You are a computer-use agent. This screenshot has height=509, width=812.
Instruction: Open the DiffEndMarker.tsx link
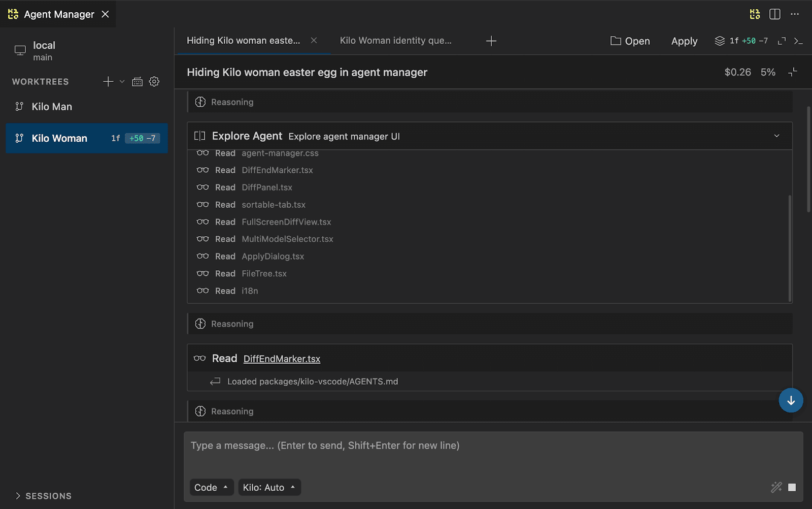pyautogui.click(x=282, y=359)
